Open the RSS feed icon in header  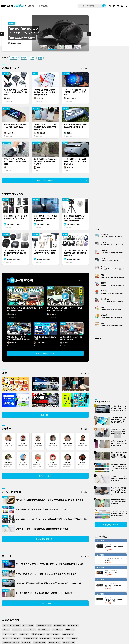click(x=126, y=6)
